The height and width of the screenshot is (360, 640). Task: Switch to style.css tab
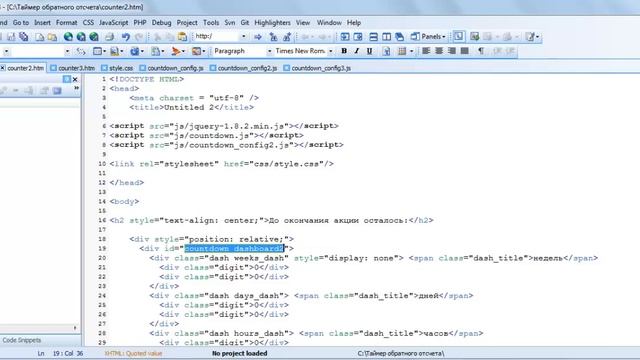point(117,68)
